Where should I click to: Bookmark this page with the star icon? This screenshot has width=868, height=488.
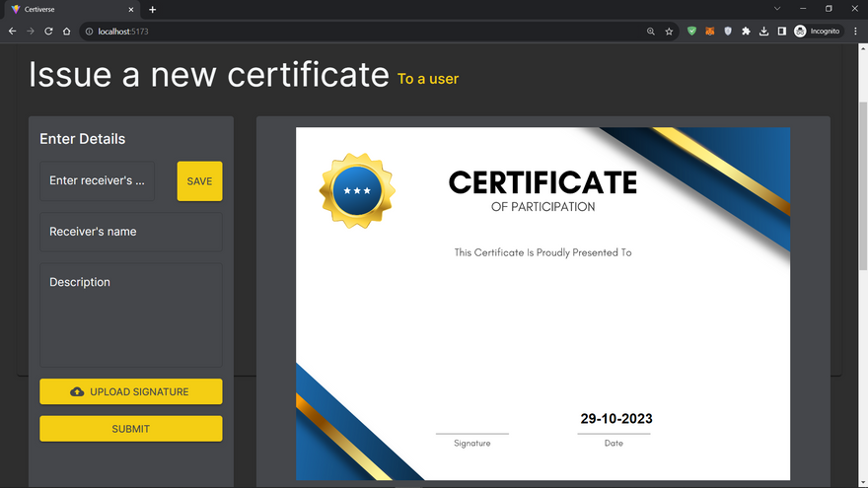coord(669,32)
